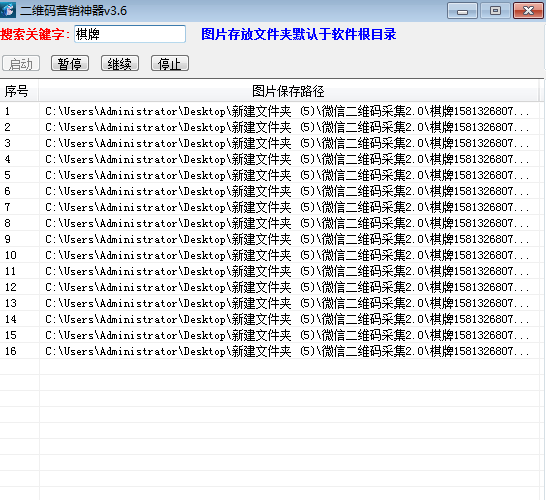Click the greyed 启动 button
The height and width of the screenshot is (500, 546).
pos(21,63)
